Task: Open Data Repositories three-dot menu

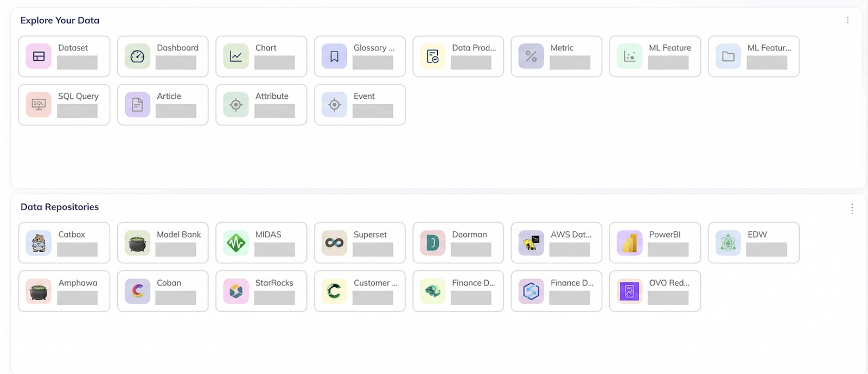Action: pyautogui.click(x=852, y=209)
